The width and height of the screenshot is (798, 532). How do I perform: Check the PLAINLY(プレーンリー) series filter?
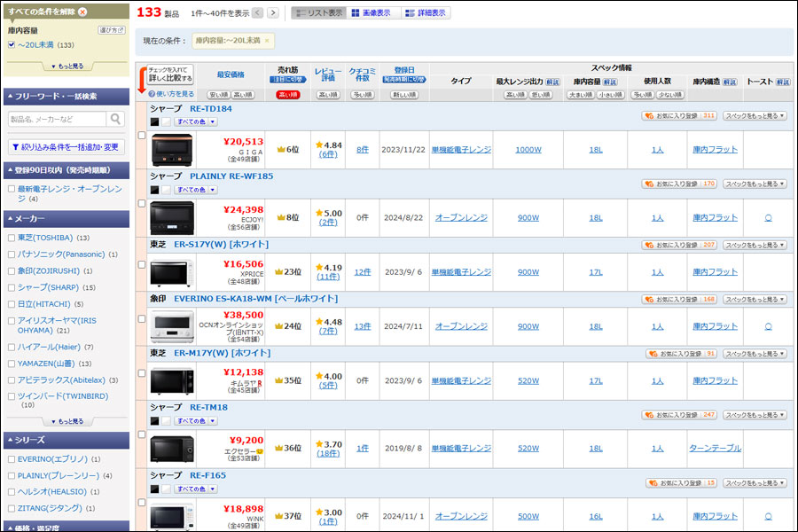pyautogui.click(x=12, y=476)
